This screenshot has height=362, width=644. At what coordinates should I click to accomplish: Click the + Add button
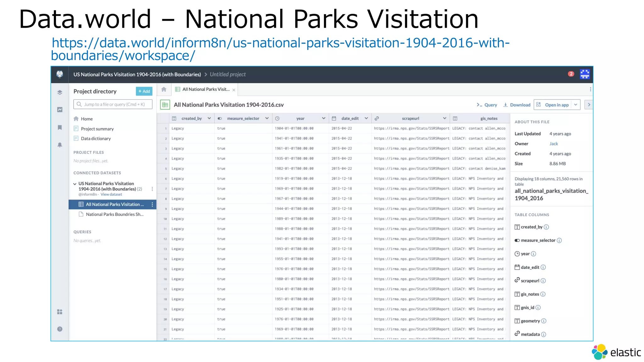(x=144, y=91)
